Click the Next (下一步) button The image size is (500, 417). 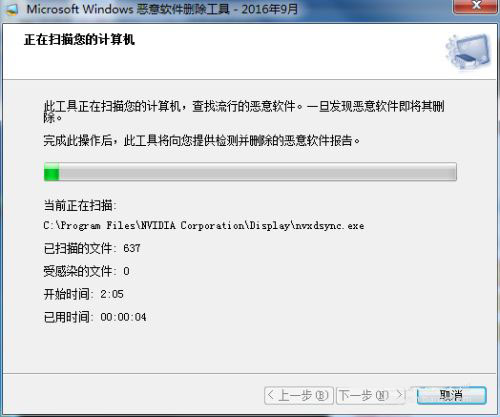[x=371, y=396]
